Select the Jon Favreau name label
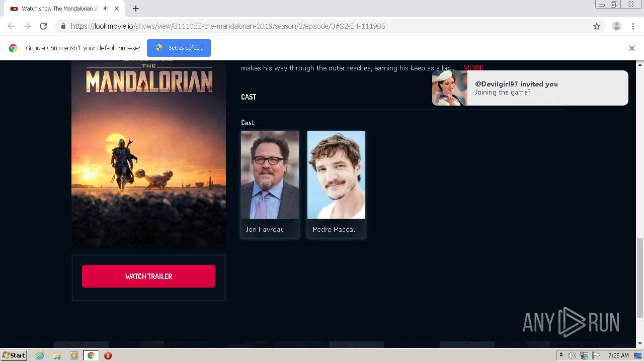 (265, 229)
